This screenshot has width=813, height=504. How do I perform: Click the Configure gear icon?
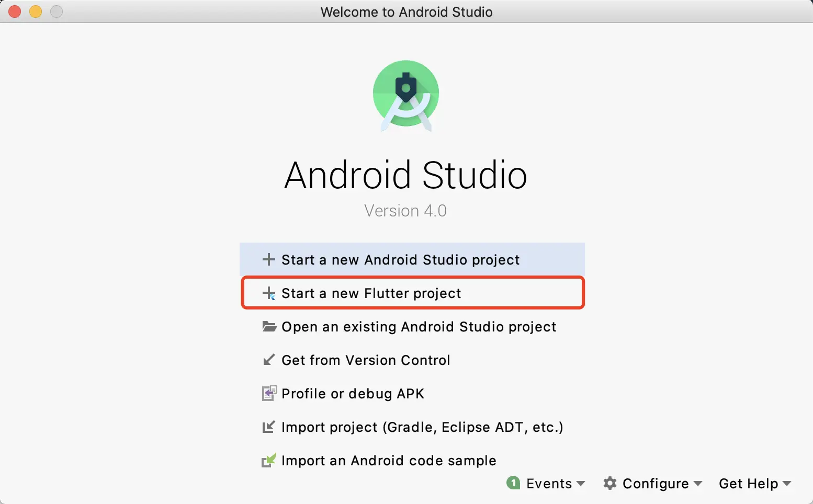pos(610,483)
